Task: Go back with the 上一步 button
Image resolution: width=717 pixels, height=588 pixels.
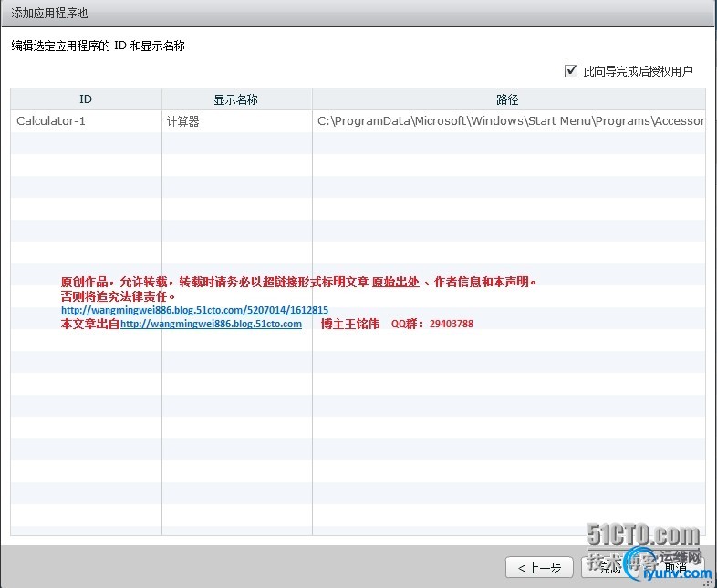Action: click(539, 568)
